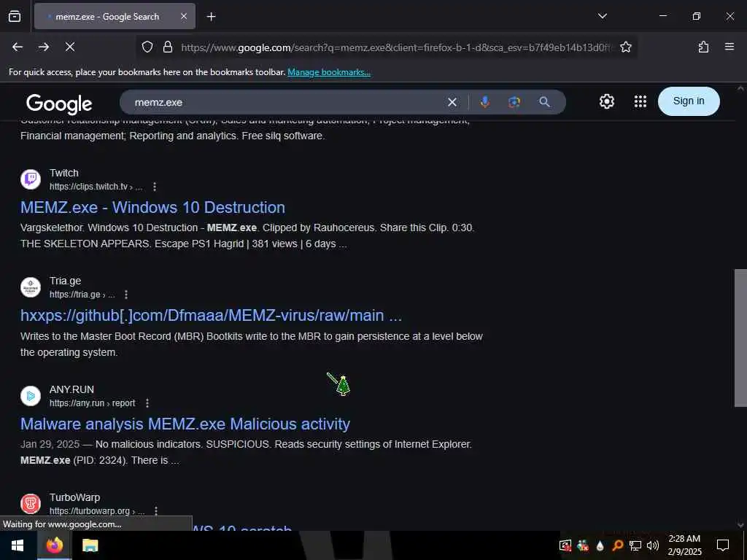Click the water drop tray icon
The image size is (747, 560).
point(600,545)
